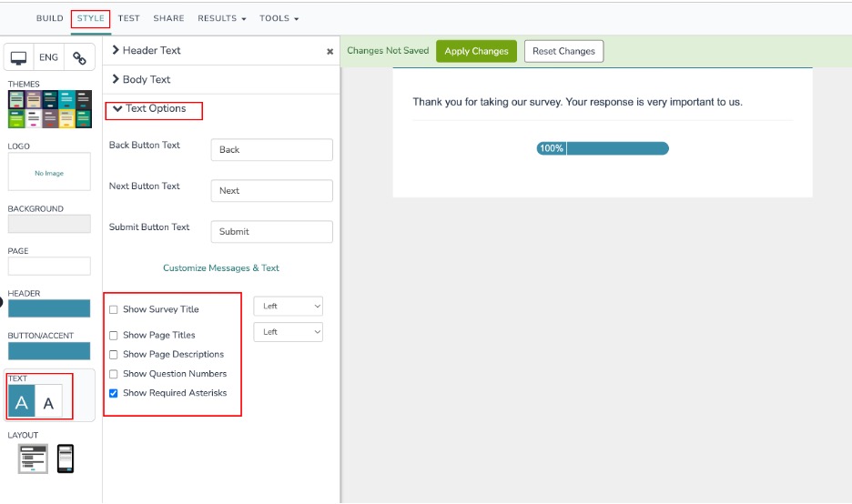Click the PAGE color swatch
852x504 pixels.
click(49, 267)
